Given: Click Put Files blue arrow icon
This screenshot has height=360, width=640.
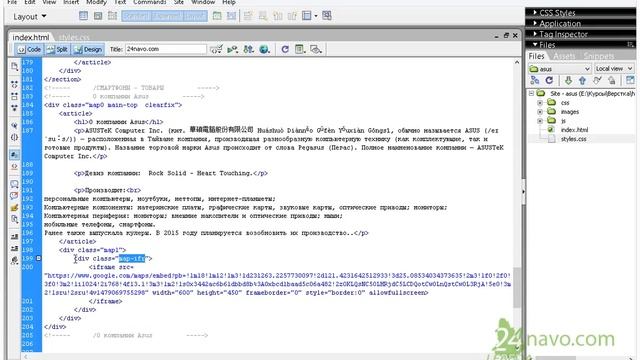Looking at the screenshot, I should click(582, 80).
